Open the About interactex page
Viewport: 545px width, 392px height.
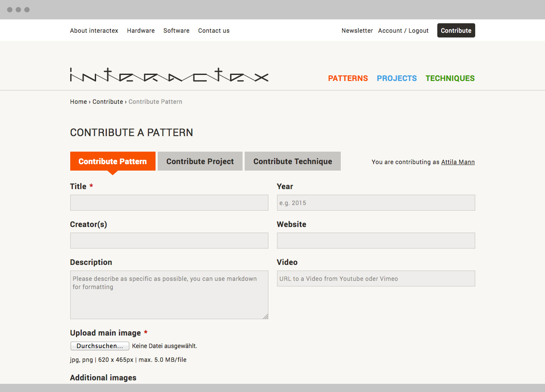(x=94, y=31)
